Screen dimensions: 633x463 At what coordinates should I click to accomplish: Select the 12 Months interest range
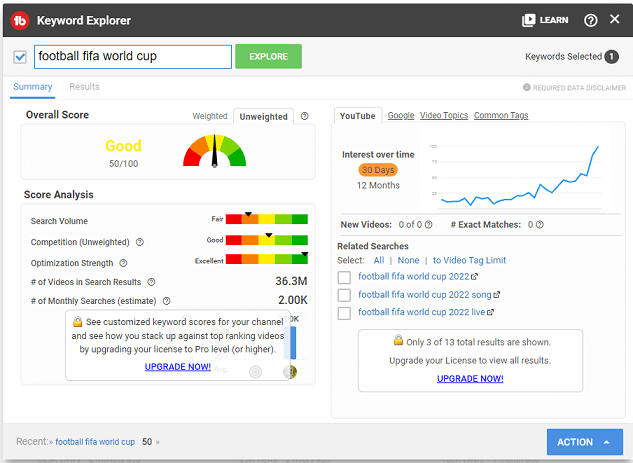tap(378, 186)
